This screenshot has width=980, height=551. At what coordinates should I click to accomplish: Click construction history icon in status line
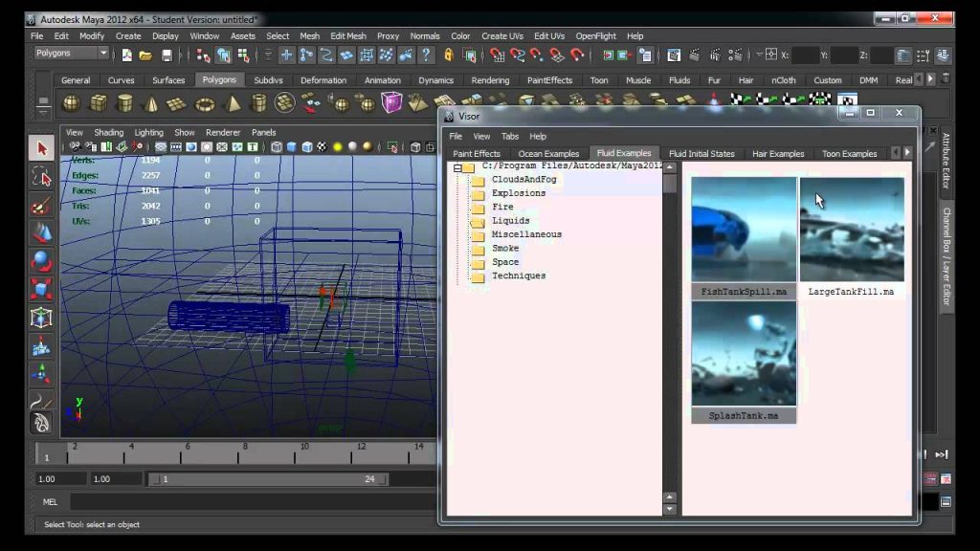click(x=644, y=55)
